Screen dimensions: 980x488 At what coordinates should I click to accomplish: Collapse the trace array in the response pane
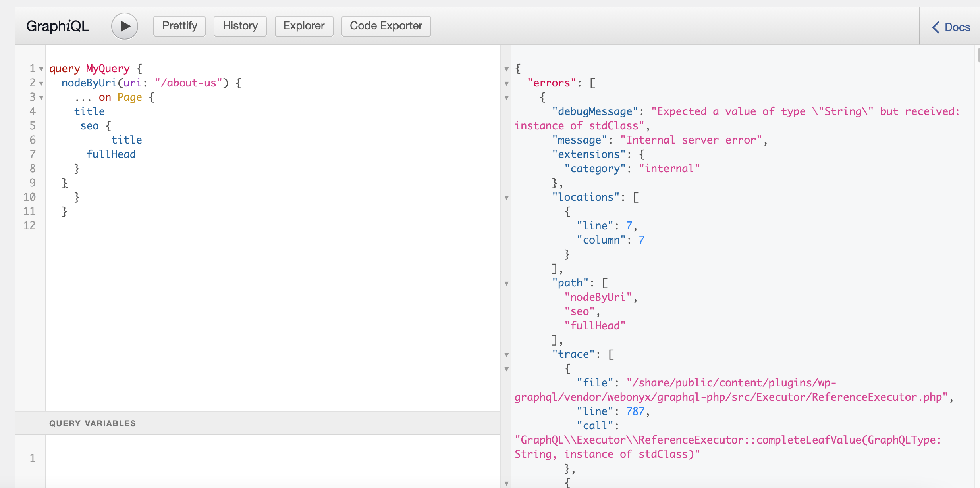click(507, 354)
